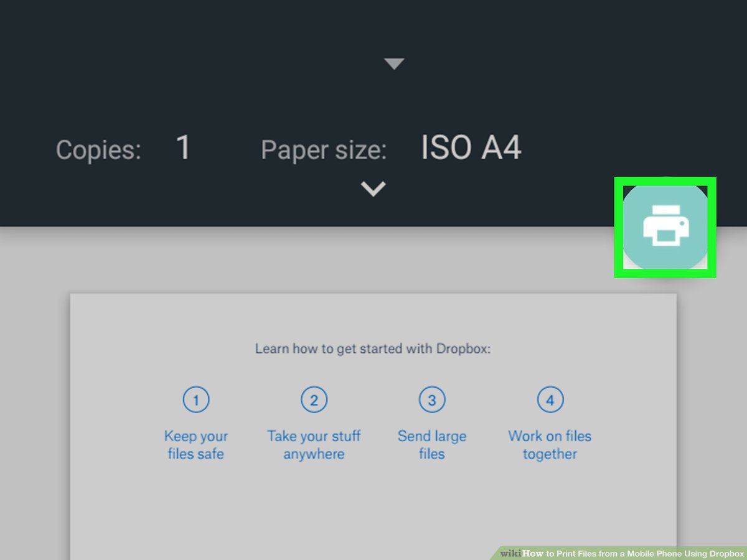Open the Paper size dropdown showing ISO A4
Screen dimensions: 747x560
click(x=470, y=148)
